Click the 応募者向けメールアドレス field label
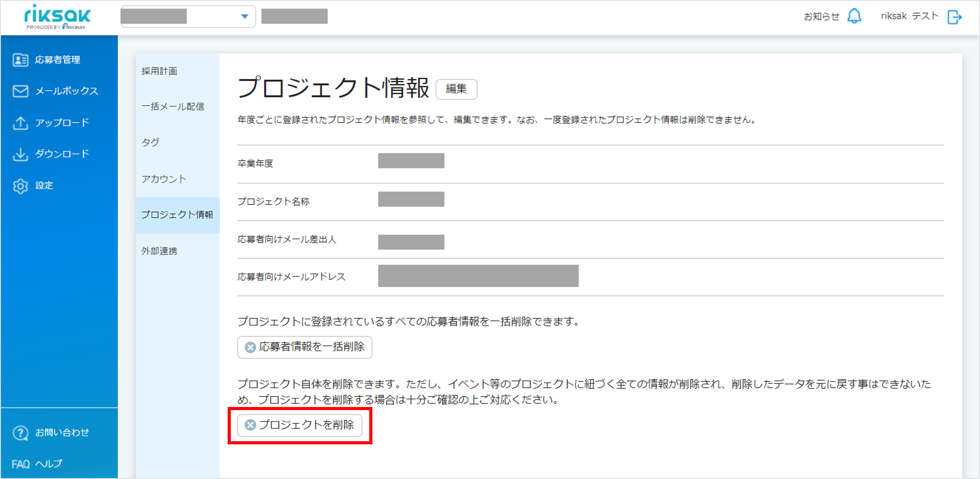 (x=291, y=277)
